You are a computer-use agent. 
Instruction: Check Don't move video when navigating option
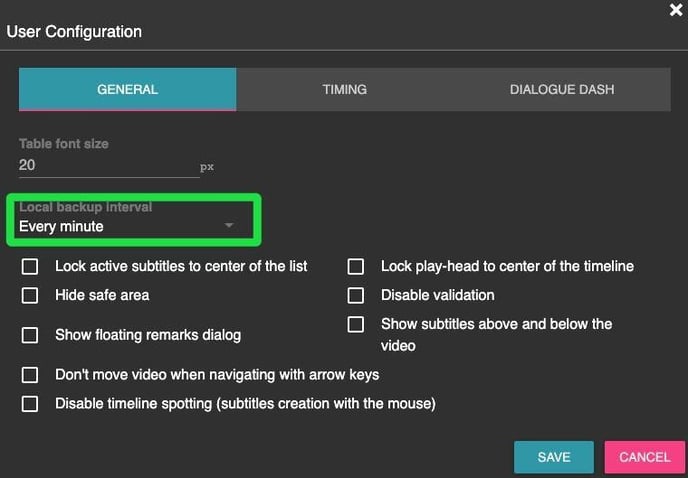tap(31, 375)
